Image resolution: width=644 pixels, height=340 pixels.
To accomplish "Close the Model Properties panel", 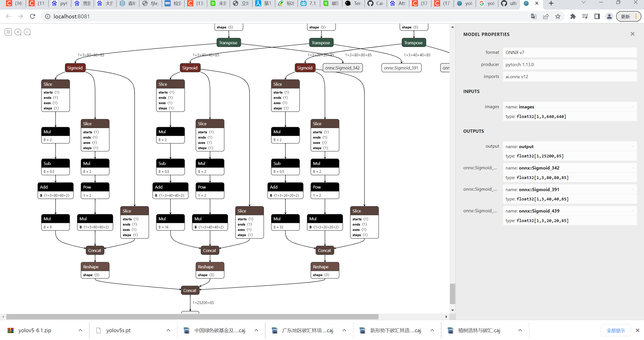I will pos(632,34).
